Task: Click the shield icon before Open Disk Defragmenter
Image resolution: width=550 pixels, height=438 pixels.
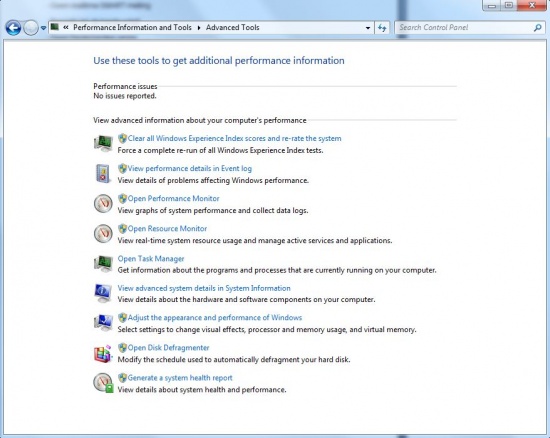Action: pyautogui.click(x=122, y=348)
